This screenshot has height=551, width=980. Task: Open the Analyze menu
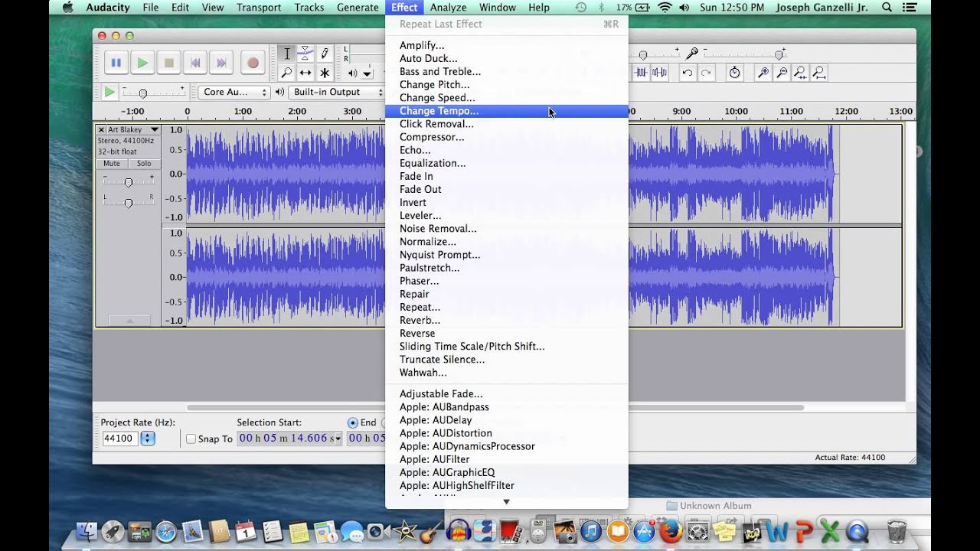click(x=449, y=7)
